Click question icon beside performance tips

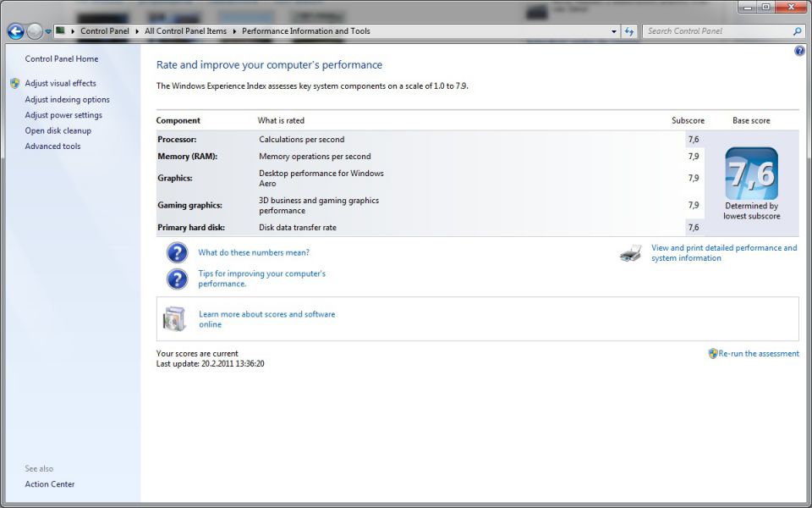(177, 279)
